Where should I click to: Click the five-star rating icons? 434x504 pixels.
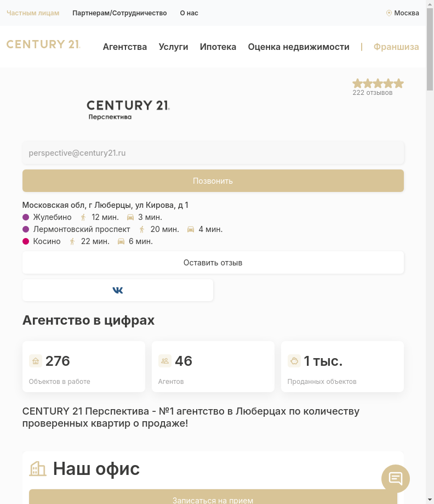(378, 83)
